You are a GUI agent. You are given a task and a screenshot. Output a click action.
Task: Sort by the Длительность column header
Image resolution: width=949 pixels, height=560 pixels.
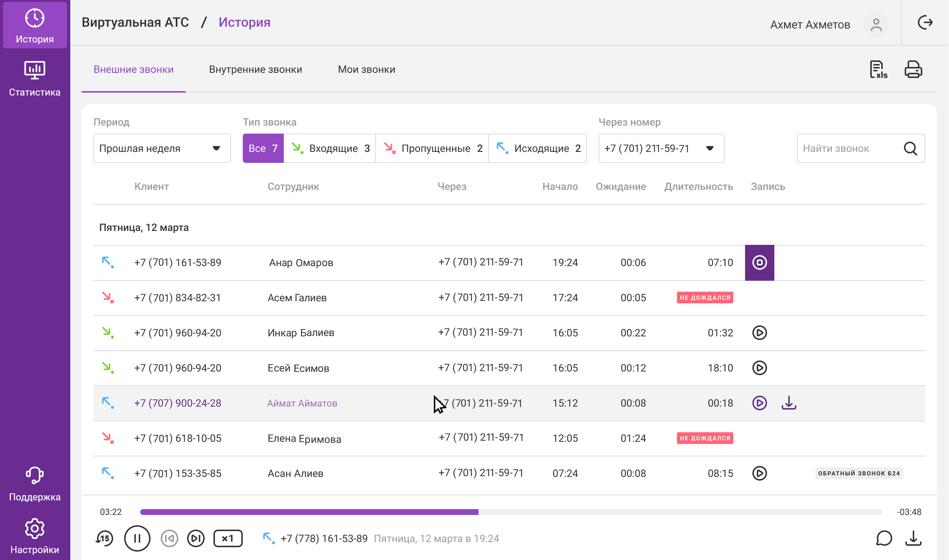pyautogui.click(x=699, y=186)
